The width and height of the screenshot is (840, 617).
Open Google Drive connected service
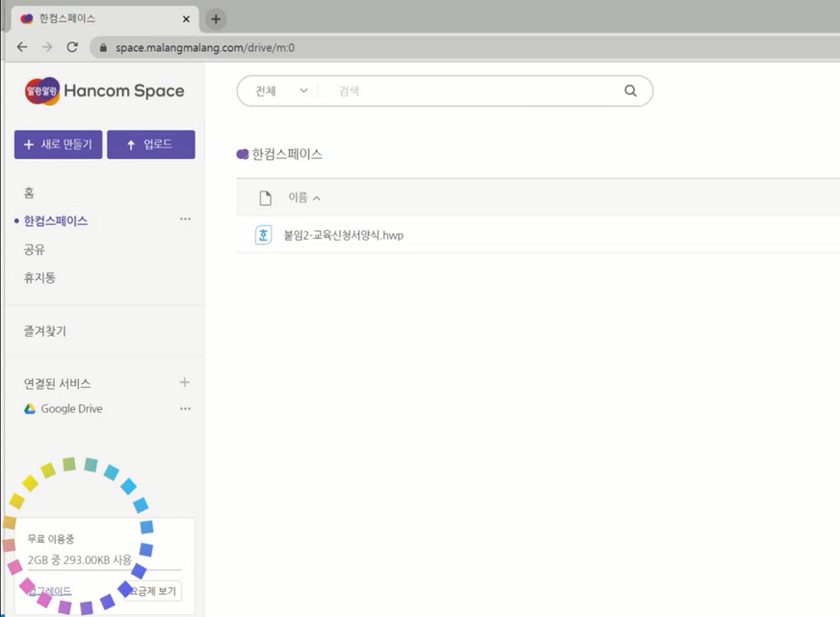pyautogui.click(x=72, y=409)
